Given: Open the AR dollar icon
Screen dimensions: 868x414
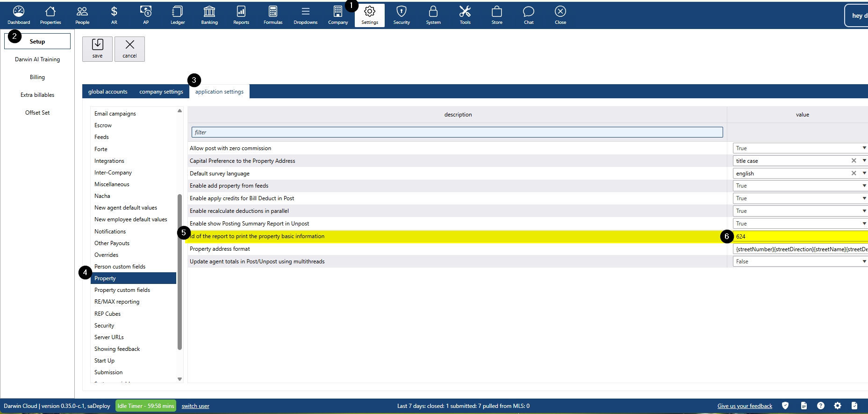Looking at the screenshot, I should pyautogui.click(x=114, y=15).
